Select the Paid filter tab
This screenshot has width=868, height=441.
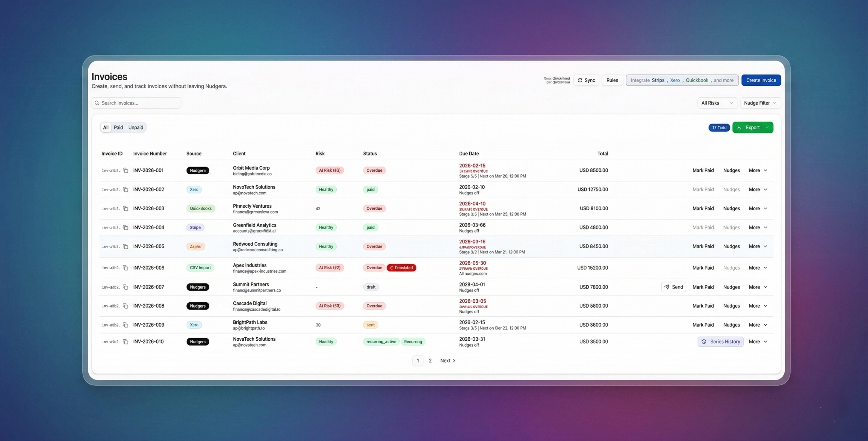[x=118, y=127]
